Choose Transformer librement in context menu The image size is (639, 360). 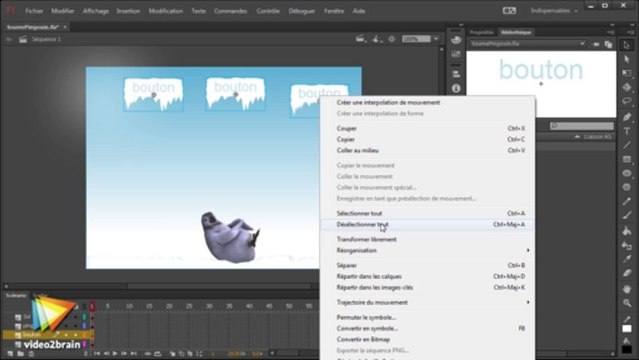pos(427,239)
